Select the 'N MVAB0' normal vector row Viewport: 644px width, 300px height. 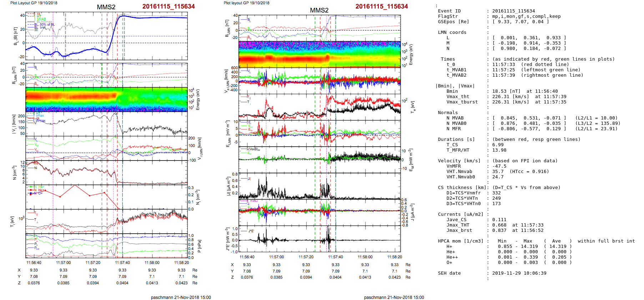[x=533, y=123]
